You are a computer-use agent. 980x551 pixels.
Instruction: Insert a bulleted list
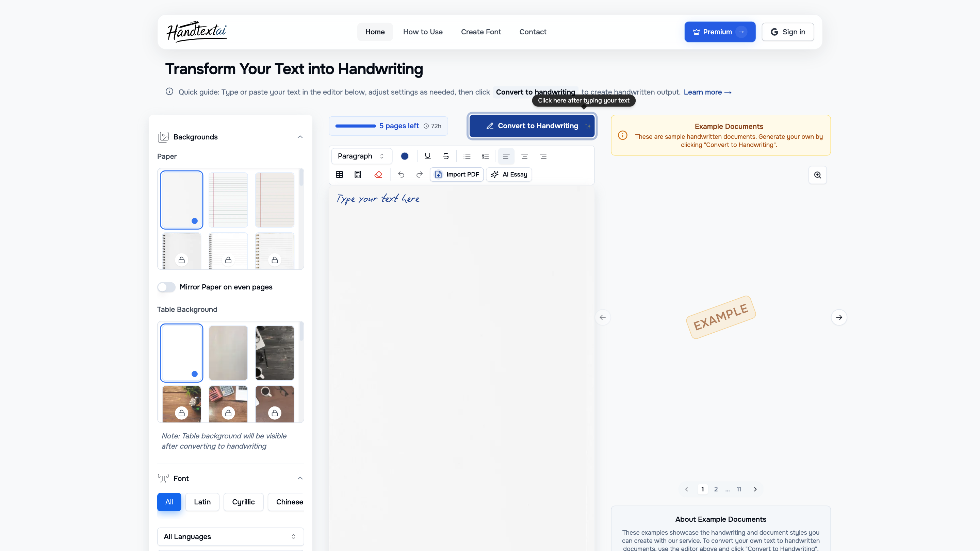point(467,156)
